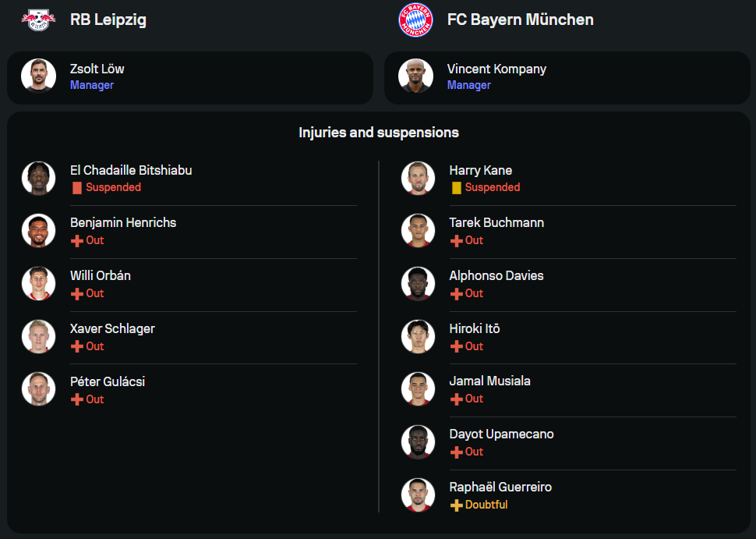Open the FC Bayern München team name link
The height and width of the screenshot is (539, 756).
click(x=520, y=20)
